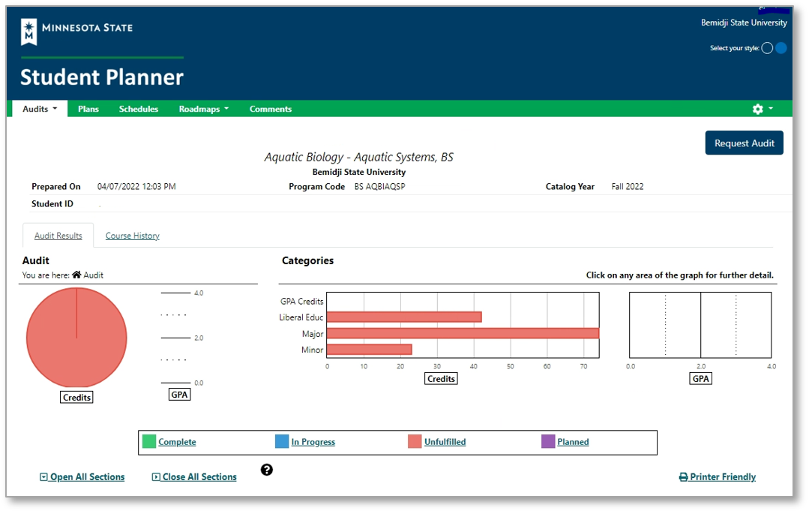Click the Close All Sections collapse icon
The image size is (812, 511).
(156, 477)
